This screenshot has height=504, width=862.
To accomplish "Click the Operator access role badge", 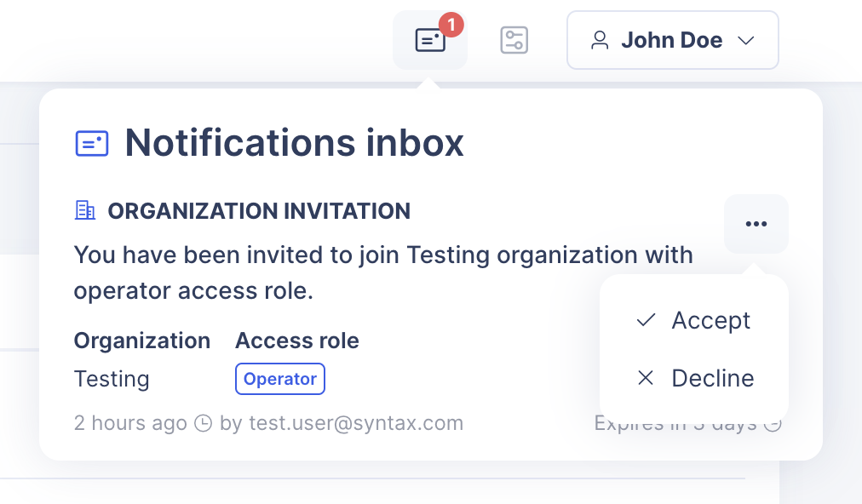I will click(x=280, y=379).
